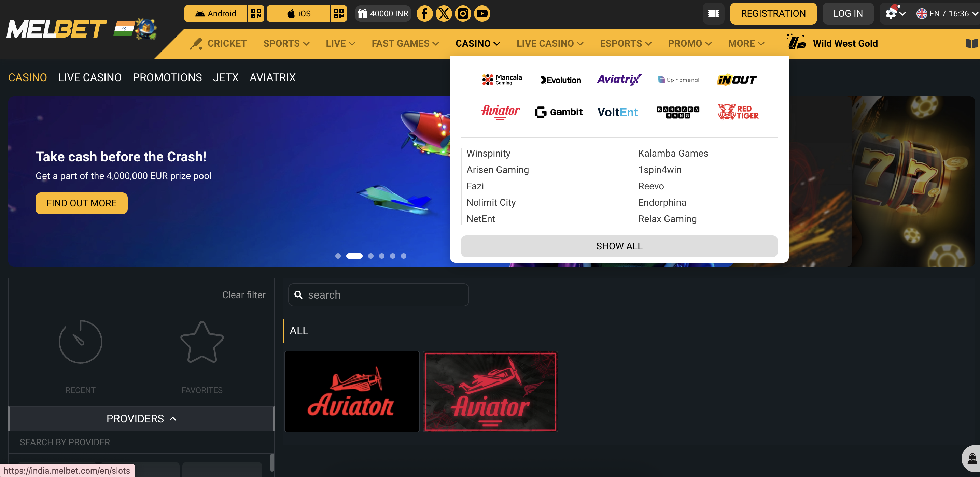Expand the Fast Games menu
Screen dimensions: 980x477
point(405,43)
